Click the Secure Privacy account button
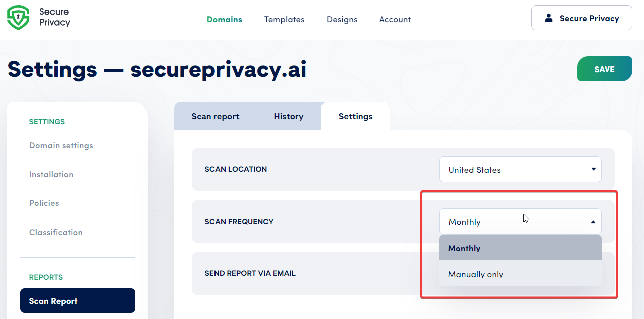The width and height of the screenshot is (644, 319). point(581,18)
